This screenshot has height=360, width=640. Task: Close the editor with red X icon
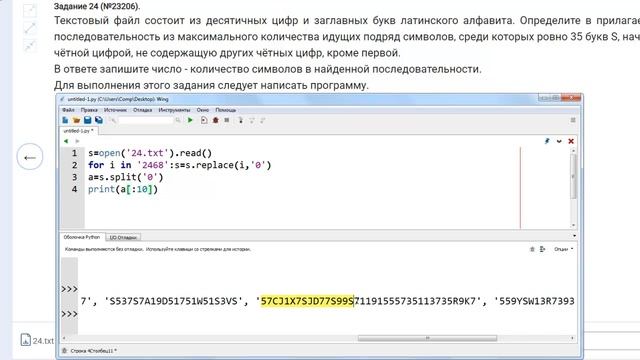point(571,141)
